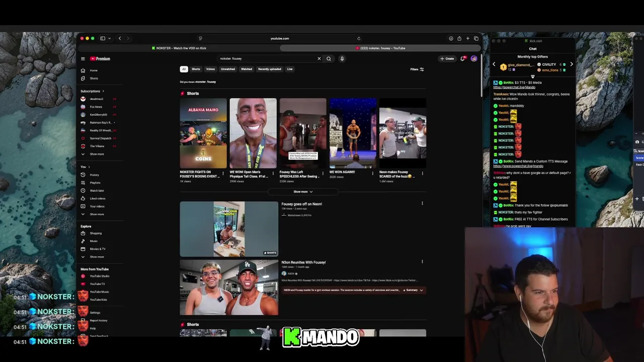644x362 pixels.
Task: Reload the page in Safari's address bar
Action: click(359, 38)
